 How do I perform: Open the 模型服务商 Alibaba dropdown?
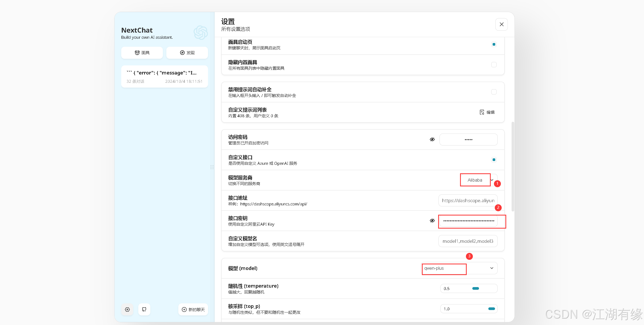(x=479, y=180)
